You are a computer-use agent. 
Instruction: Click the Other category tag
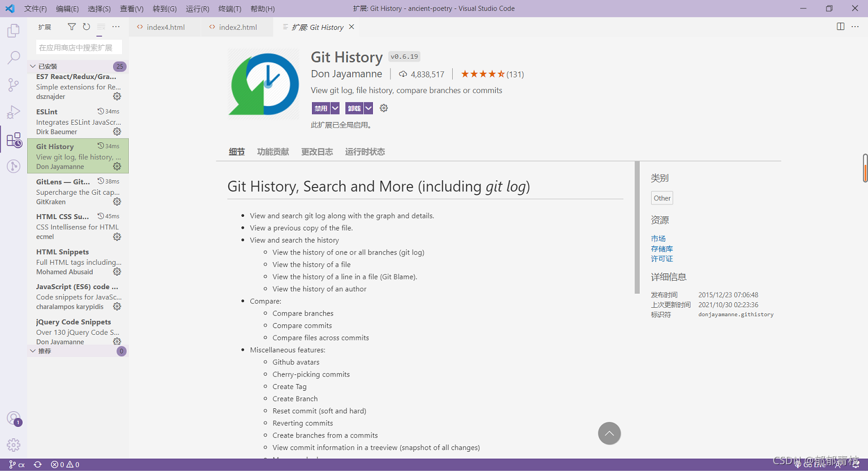pyautogui.click(x=662, y=198)
